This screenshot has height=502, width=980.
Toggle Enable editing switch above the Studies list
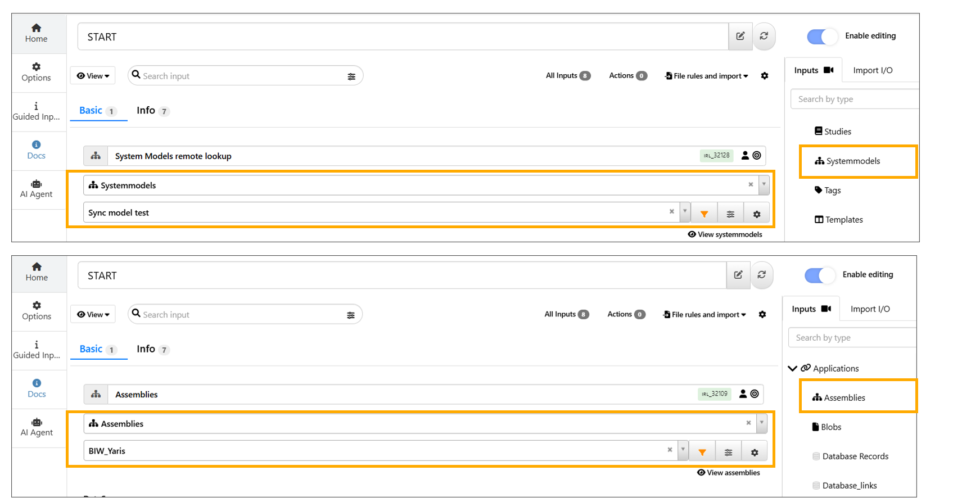pos(821,37)
